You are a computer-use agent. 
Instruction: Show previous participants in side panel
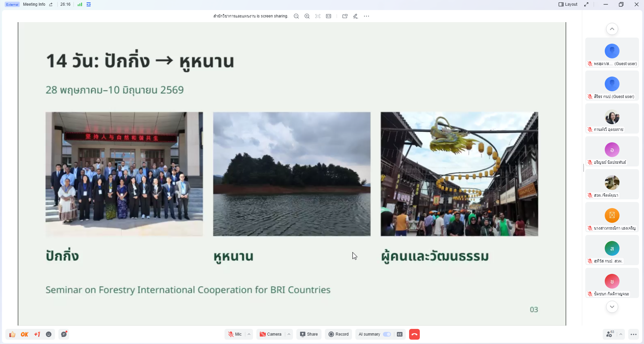pyautogui.click(x=612, y=29)
